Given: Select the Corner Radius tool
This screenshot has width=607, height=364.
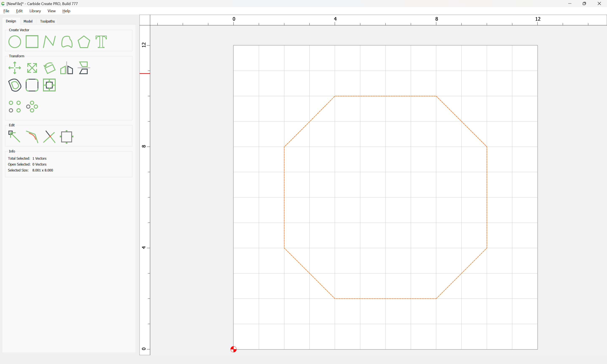Looking at the screenshot, I should click(32, 85).
